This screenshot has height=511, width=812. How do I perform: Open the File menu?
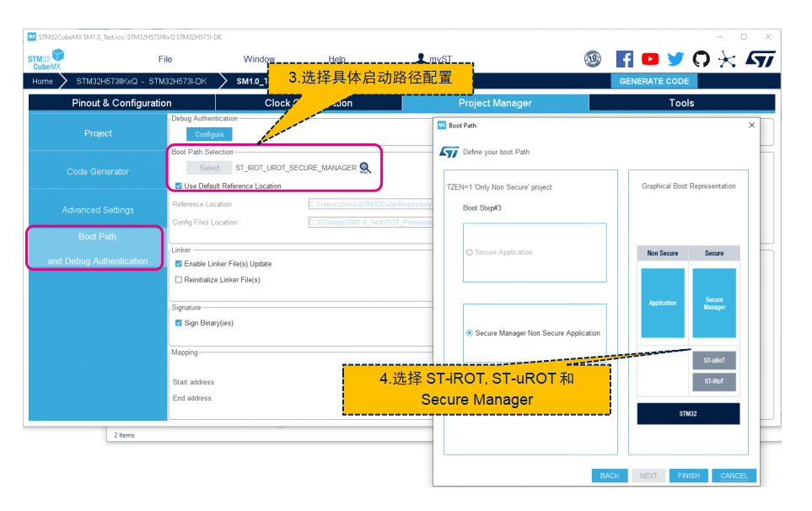pos(165,59)
